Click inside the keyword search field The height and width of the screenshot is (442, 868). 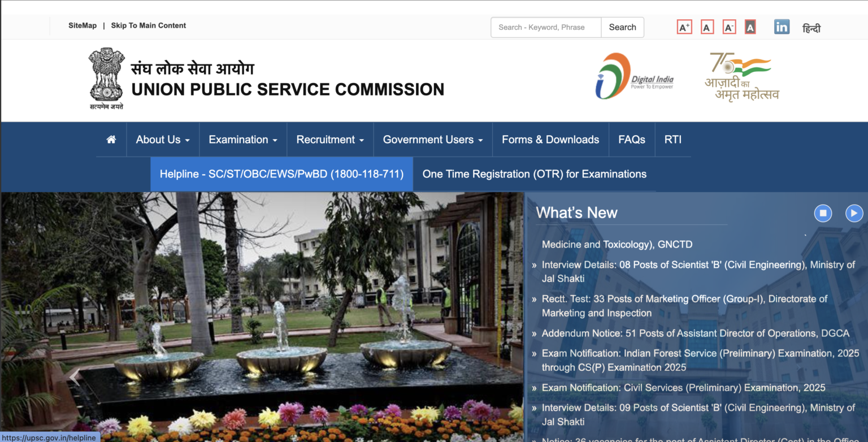click(x=544, y=27)
